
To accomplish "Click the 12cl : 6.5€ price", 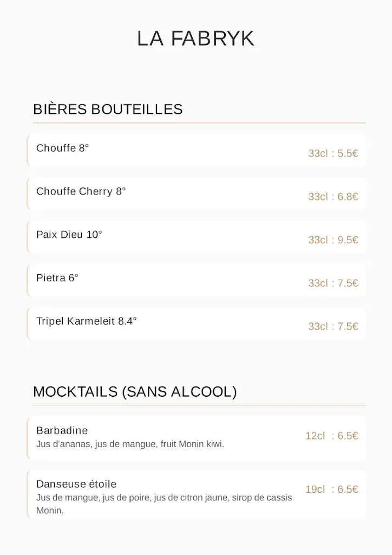I will coord(331,436).
